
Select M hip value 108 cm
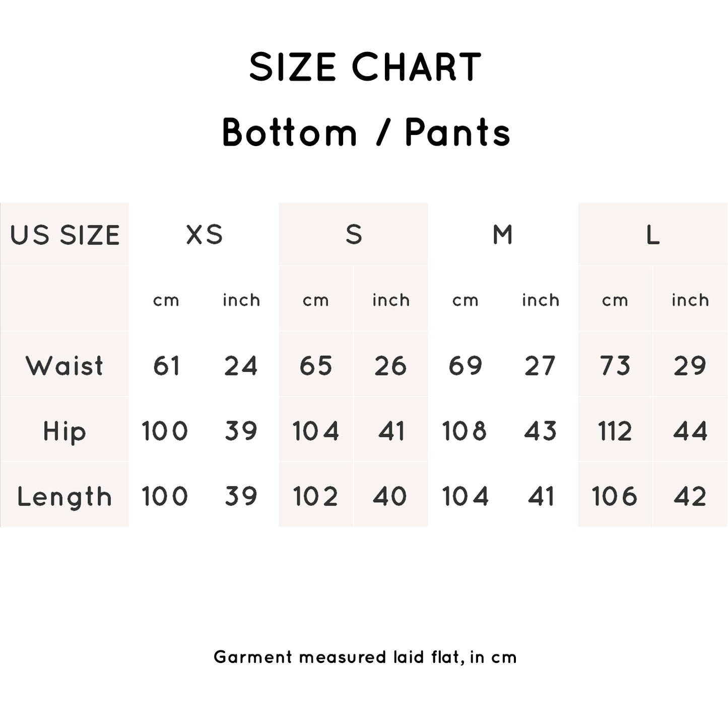465,431
